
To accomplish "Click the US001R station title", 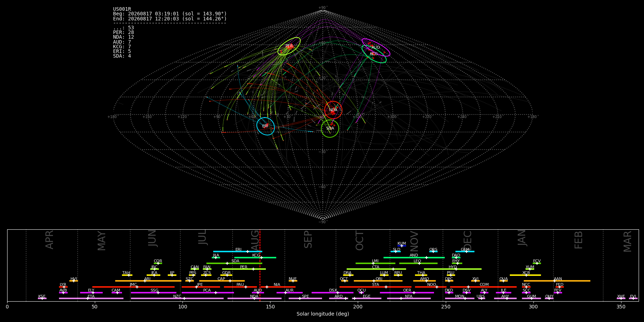I will (122, 9).
